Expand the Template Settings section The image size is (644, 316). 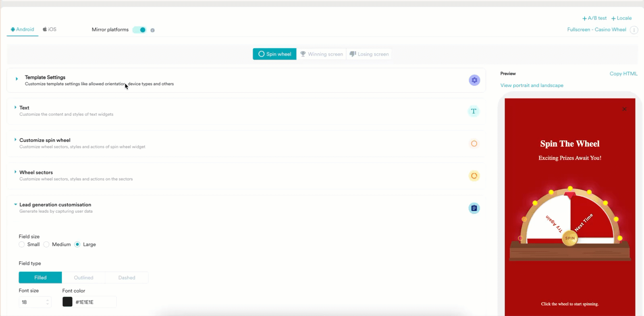(17, 79)
